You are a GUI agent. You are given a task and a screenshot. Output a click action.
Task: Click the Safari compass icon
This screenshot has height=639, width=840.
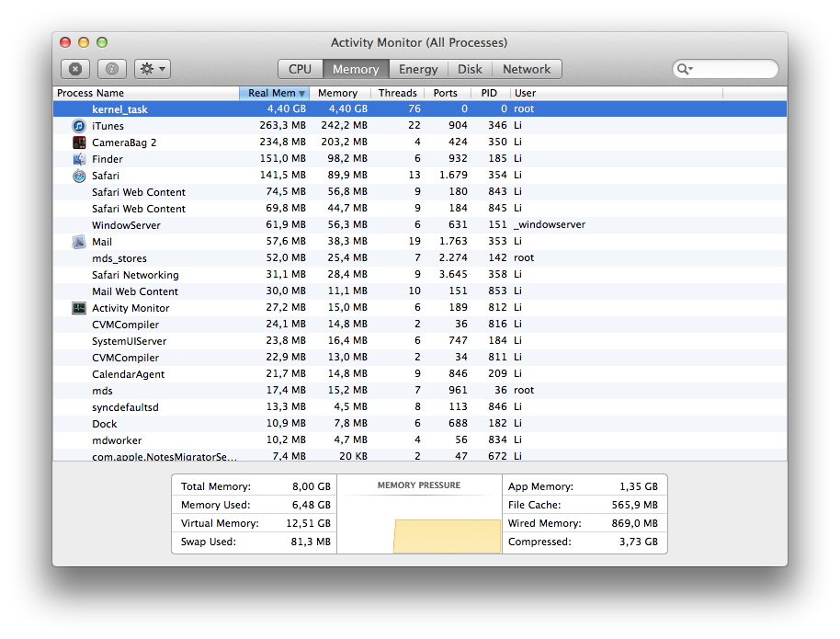point(79,176)
